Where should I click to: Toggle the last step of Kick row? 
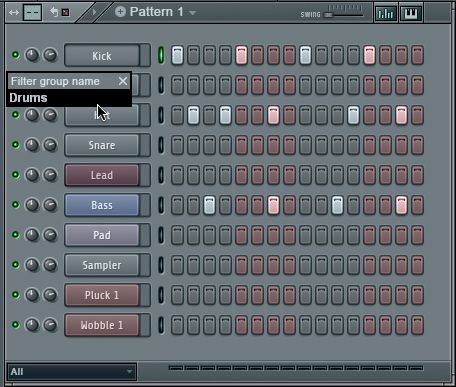417,55
